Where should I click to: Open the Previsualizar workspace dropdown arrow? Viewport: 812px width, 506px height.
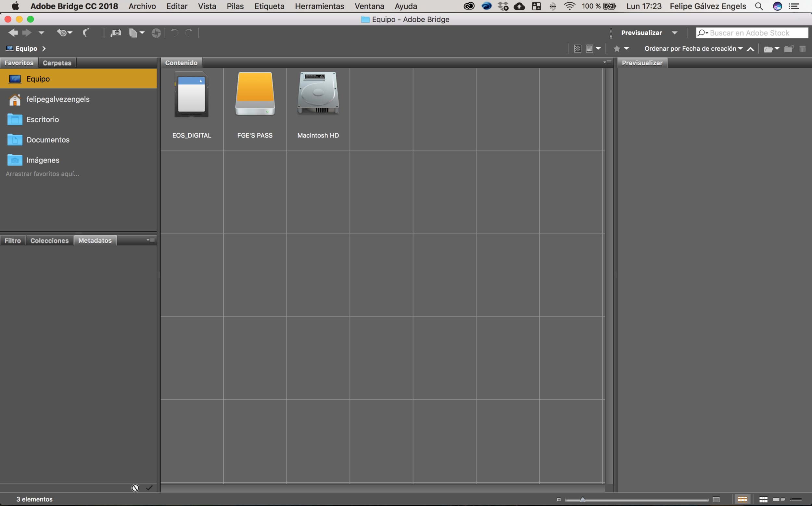coord(675,33)
